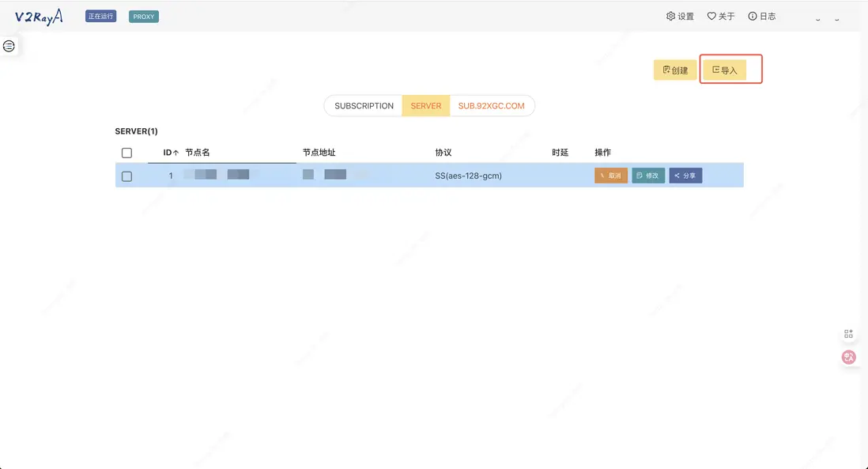Screen dimensions: 868x469
Task: Click the 操作 column header
Action: coord(603,153)
